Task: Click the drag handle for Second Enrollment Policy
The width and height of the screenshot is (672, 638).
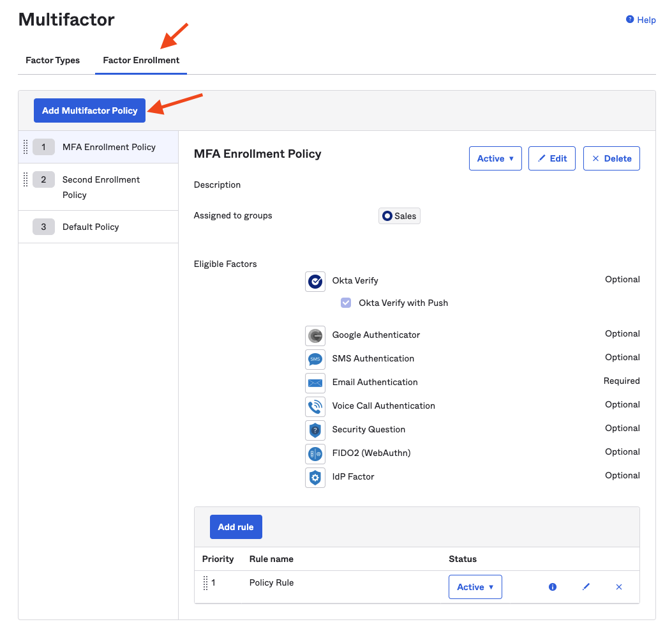Action: coord(25,179)
